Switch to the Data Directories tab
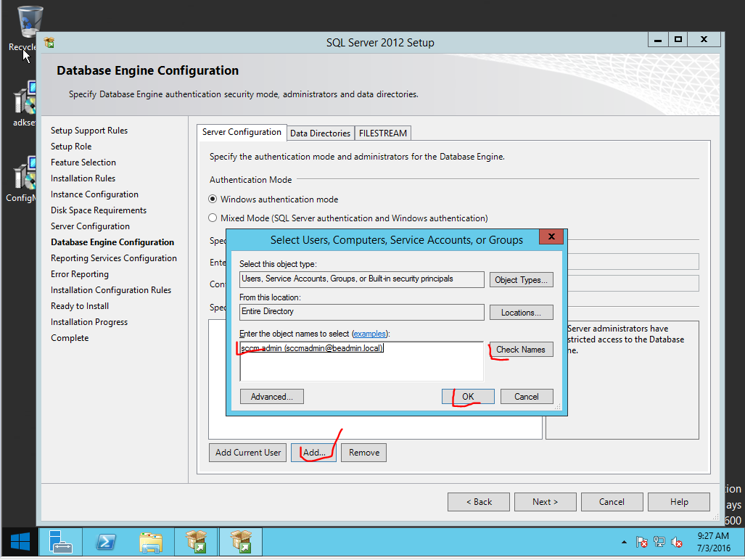This screenshot has height=560, width=745. pos(320,133)
